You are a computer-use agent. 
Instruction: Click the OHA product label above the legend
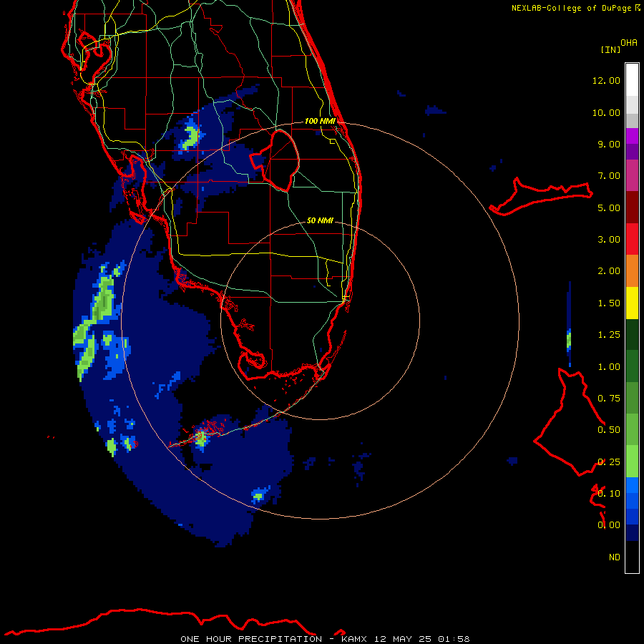pyautogui.click(x=629, y=42)
